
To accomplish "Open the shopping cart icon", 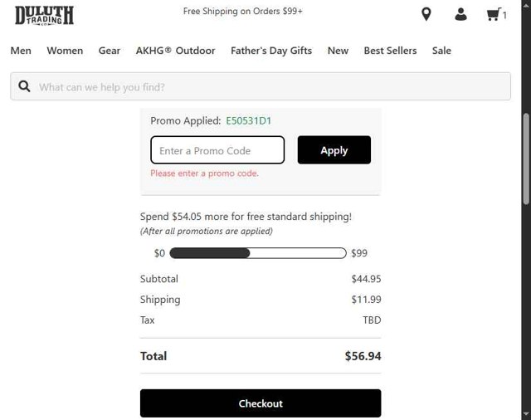I will pyautogui.click(x=495, y=14).
